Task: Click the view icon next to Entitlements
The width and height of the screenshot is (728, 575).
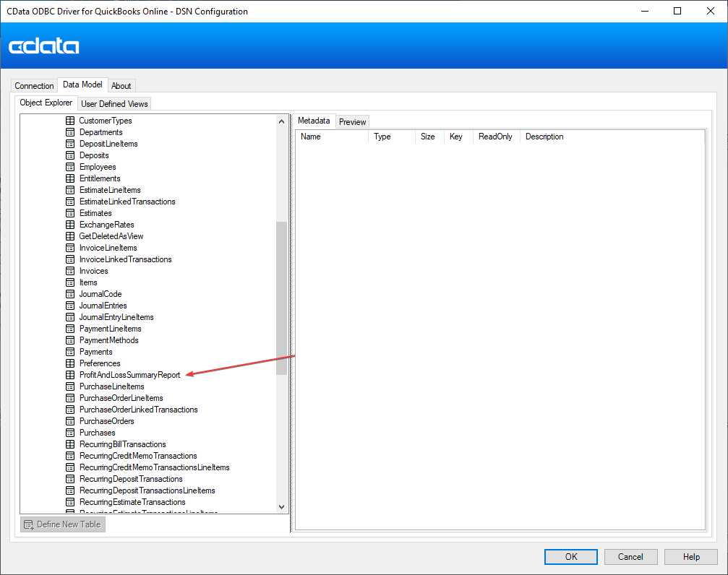Action: [x=70, y=178]
